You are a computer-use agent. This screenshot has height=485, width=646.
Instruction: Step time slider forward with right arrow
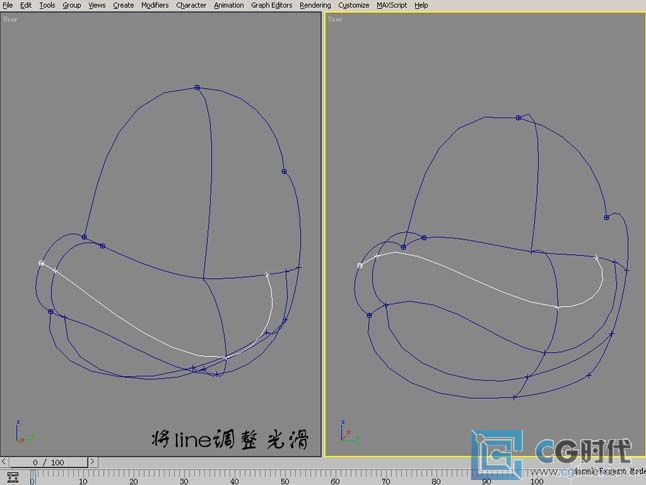tap(92, 462)
